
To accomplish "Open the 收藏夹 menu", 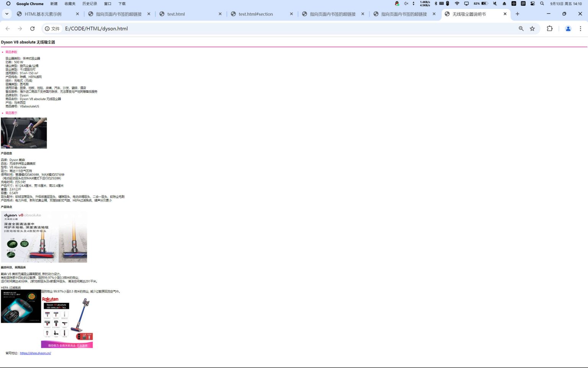I will pyautogui.click(x=70, y=3).
